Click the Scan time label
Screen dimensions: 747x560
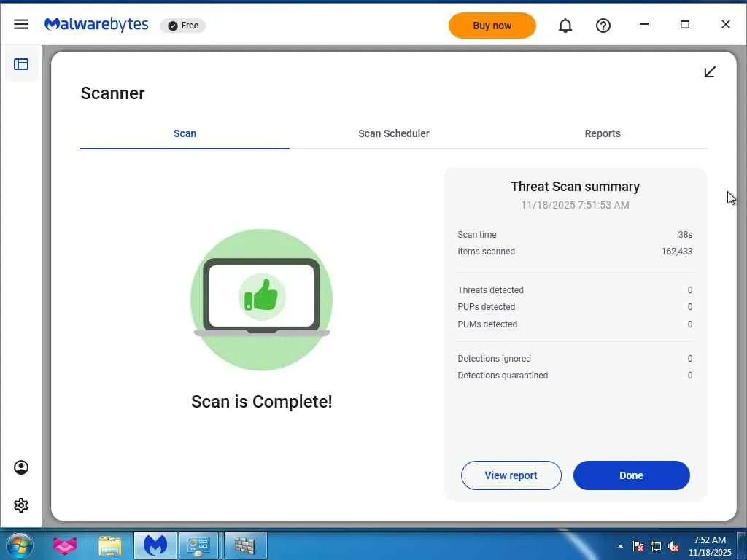click(477, 235)
